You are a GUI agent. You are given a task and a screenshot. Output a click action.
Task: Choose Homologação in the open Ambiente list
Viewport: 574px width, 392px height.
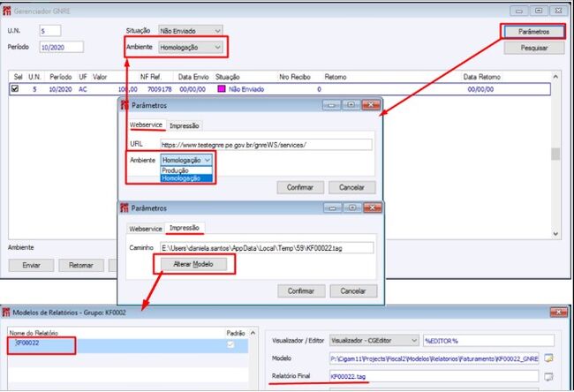pyautogui.click(x=186, y=178)
